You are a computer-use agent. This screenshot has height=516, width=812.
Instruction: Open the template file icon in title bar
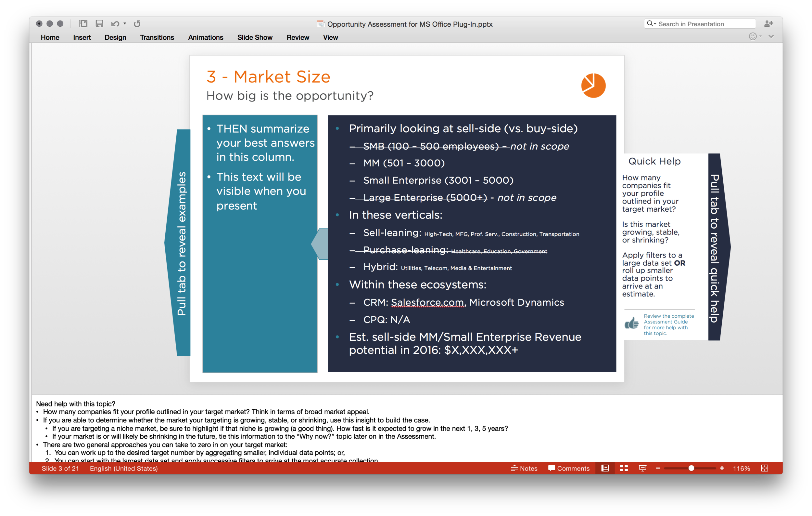tap(321, 24)
